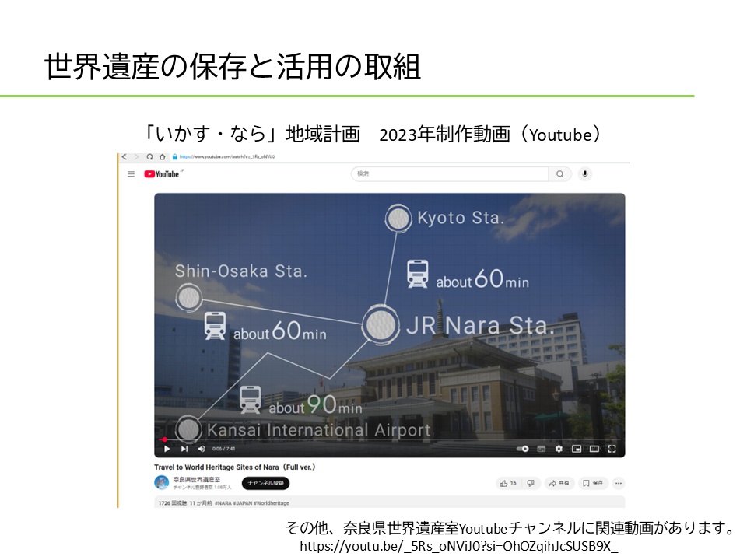Click the 1726 回視聴 view count
Viewport: 747px width, 560px height.
pos(173,503)
